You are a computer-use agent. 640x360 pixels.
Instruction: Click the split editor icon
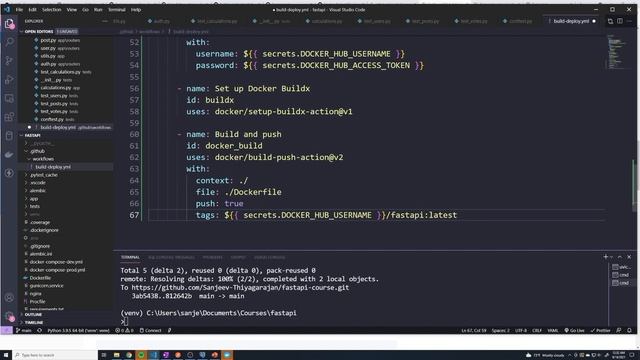coord(620,21)
